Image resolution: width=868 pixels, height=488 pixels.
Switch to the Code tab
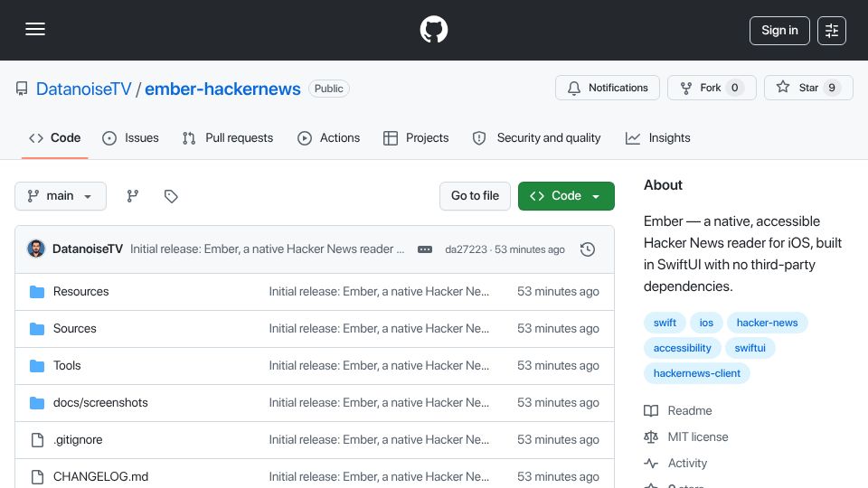[55, 137]
